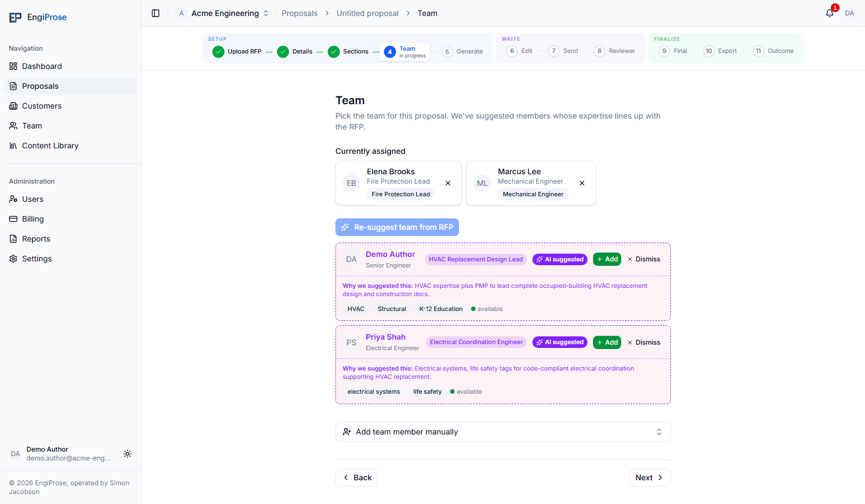The width and height of the screenshot is (865, 504).
Task: Add Demo Author to the team
Action: [607, 259]
